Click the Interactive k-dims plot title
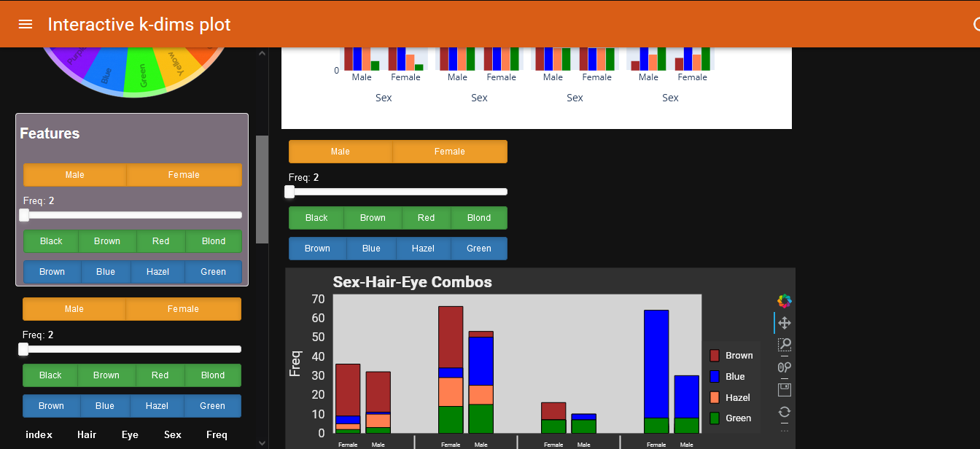 pyautogui.click(x=139, y=23)
